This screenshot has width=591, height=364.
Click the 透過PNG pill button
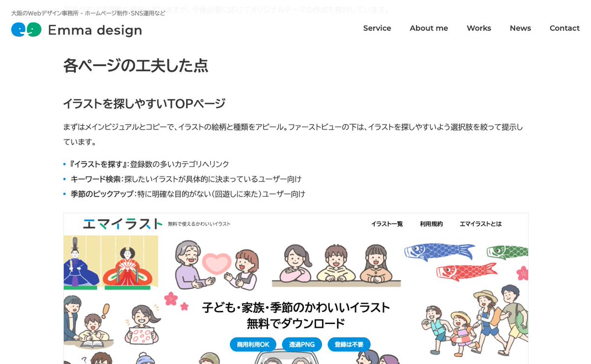click(302, 344)
